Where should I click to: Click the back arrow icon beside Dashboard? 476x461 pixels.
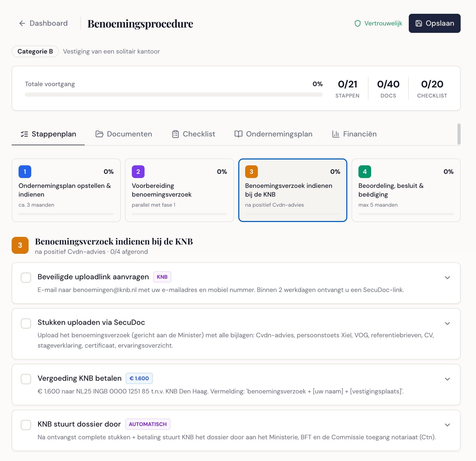pos(22,23)
